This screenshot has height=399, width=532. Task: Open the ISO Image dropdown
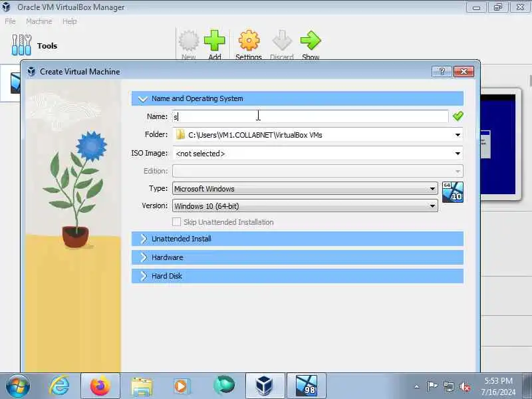click(x=458, y=154)
